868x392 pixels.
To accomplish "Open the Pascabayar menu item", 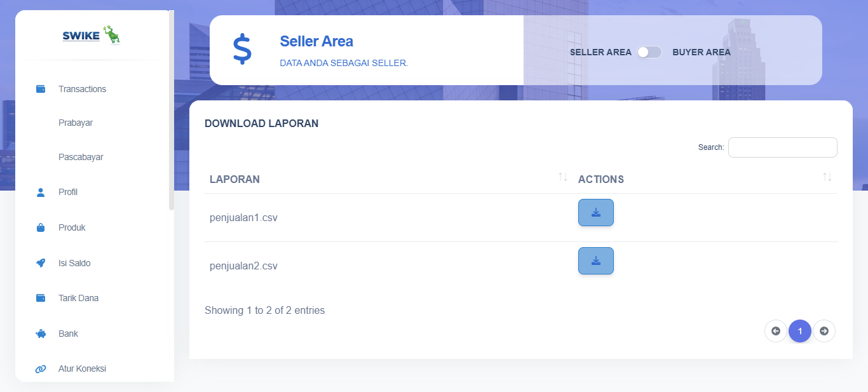I will [x=81, y=157].
